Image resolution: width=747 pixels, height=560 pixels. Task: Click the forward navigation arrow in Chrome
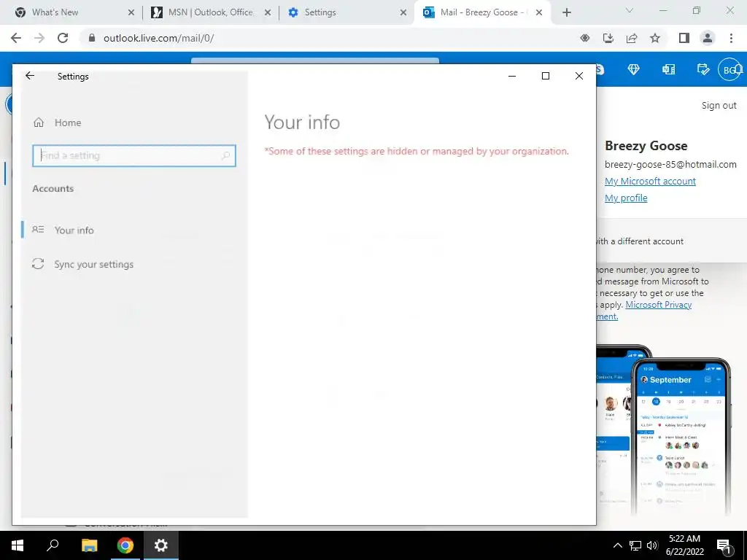click(39, 38)
